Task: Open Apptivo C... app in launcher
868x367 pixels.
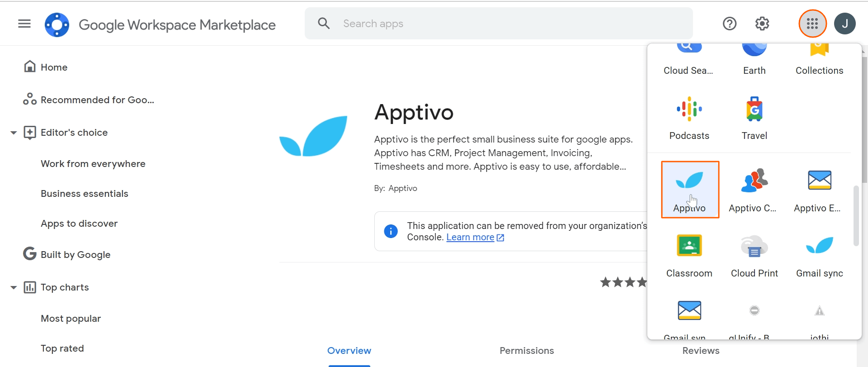Action: pos(754,190)
